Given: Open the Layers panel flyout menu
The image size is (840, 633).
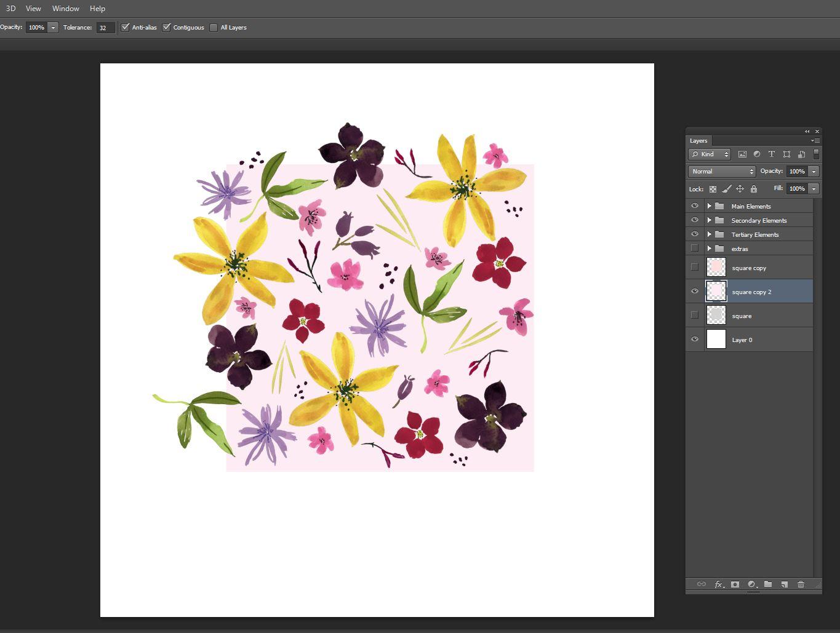Looking at the screenshot, I should pyautogui.click(x=815, y=141).
